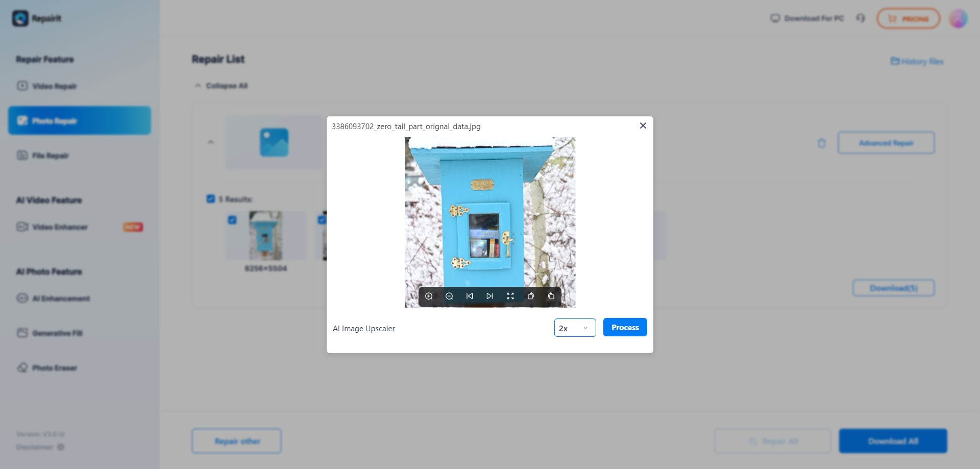Click the image file placeholder icon

tap(274, 142)
